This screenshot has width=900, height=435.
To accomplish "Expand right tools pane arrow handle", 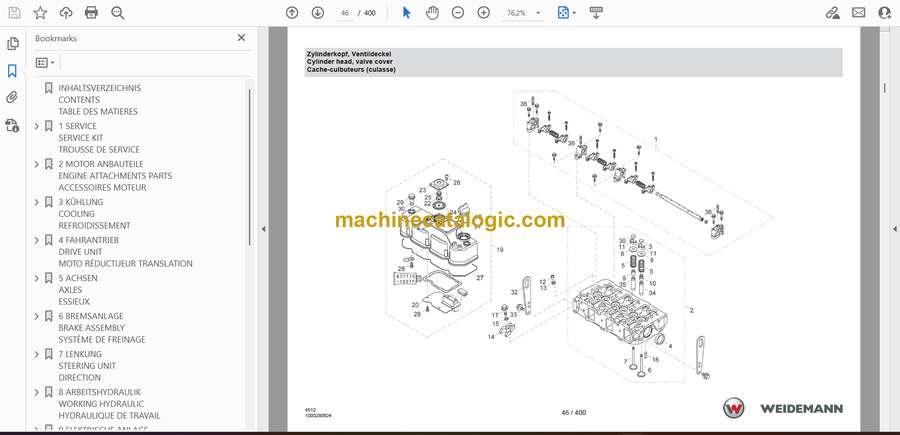I will pyautogui.click(x=894, y=229).
